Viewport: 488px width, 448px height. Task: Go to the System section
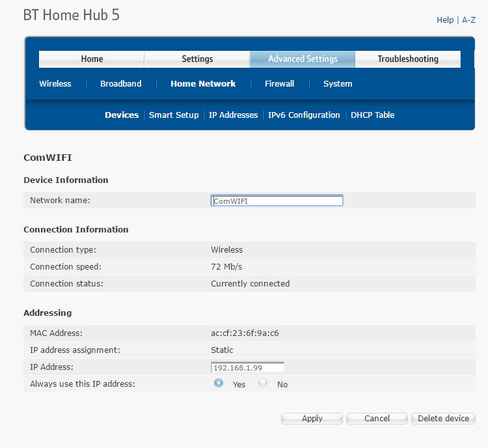[338, 84]
